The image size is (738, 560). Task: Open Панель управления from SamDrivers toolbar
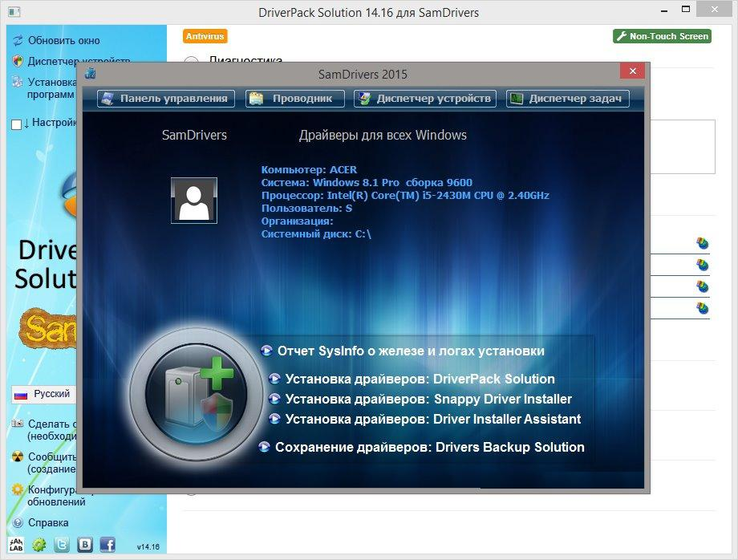click(x=166, y=99)
